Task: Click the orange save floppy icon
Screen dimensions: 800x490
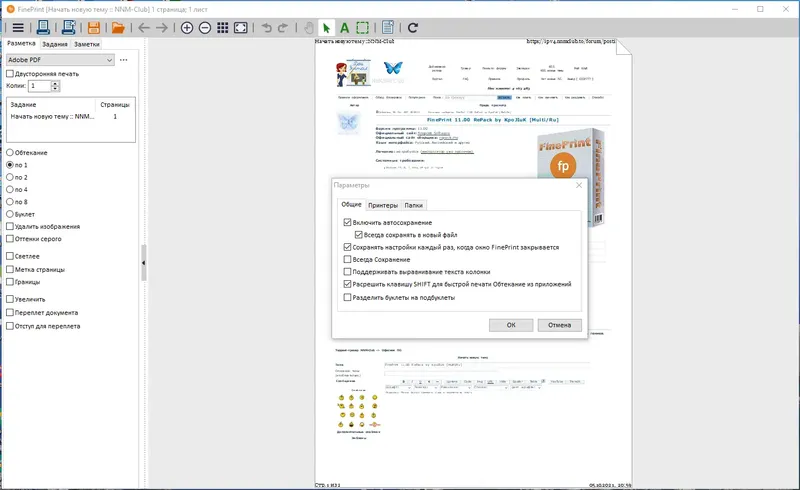Action: coord(93,28)
